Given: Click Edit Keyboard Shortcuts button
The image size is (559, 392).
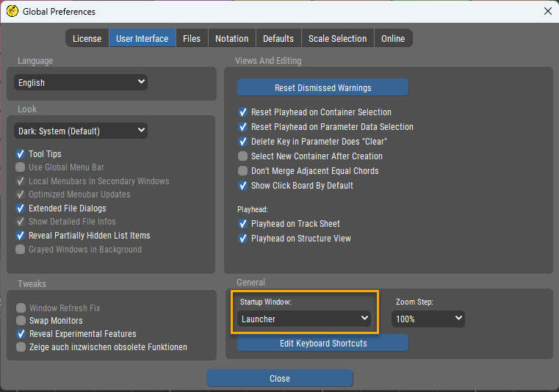Looking at the screenshot, I should [322, 343].
